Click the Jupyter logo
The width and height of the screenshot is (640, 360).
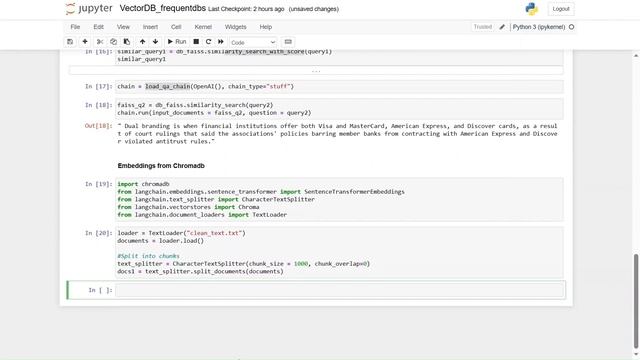pos(89,9)
